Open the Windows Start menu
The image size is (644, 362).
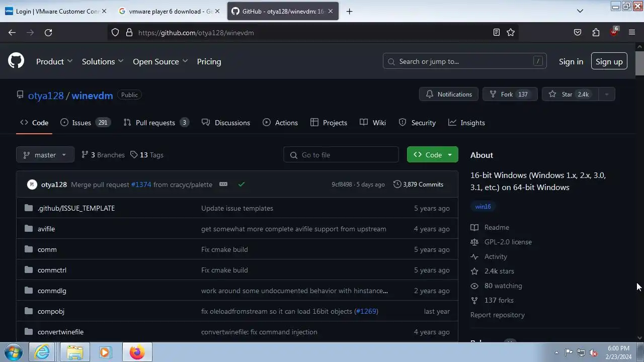tap(13, 352)
